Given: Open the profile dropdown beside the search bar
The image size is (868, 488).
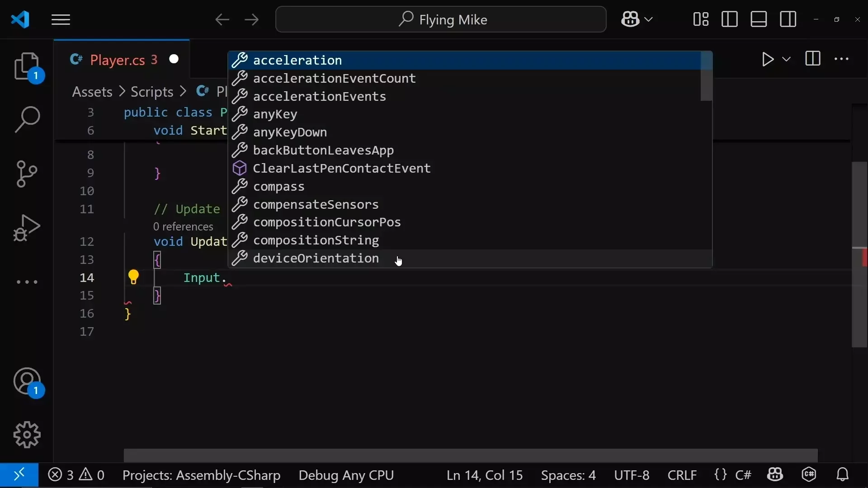Looking at the screenshot, I should pyautogui.click(x=637, y=19).
